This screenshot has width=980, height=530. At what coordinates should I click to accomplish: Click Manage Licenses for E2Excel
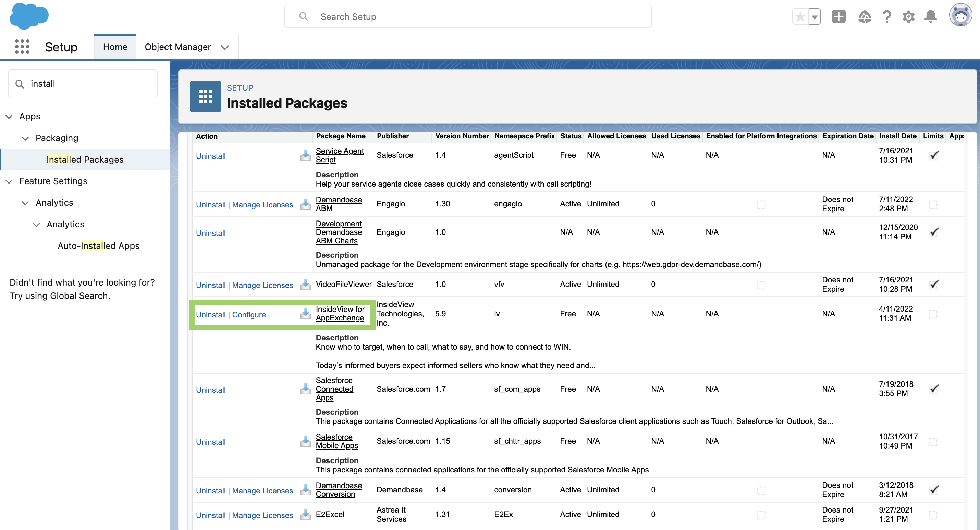click(x=262, y=516)
